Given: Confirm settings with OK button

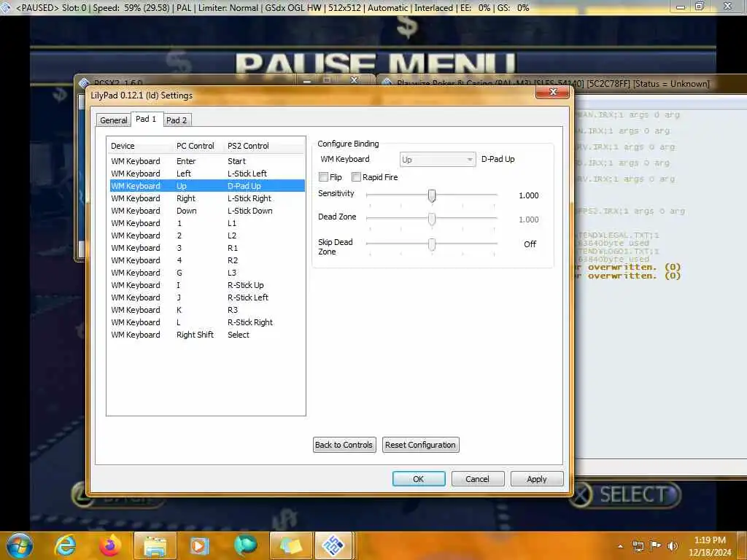Looking at the screenshot, I should click(418, 479).
